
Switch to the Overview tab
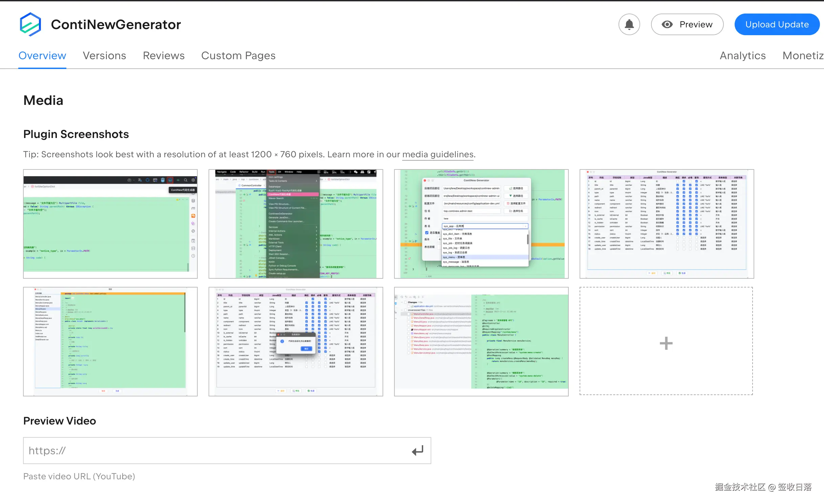42,55
